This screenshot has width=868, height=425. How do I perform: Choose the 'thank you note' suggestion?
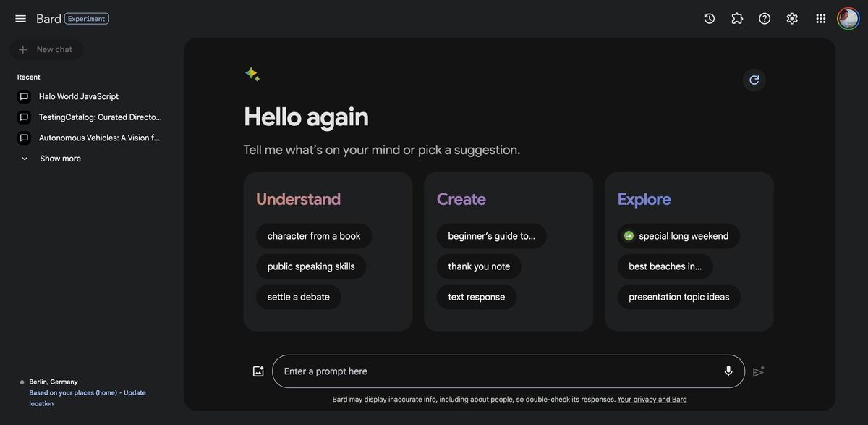pyautogui.click(x=479, y=266)
